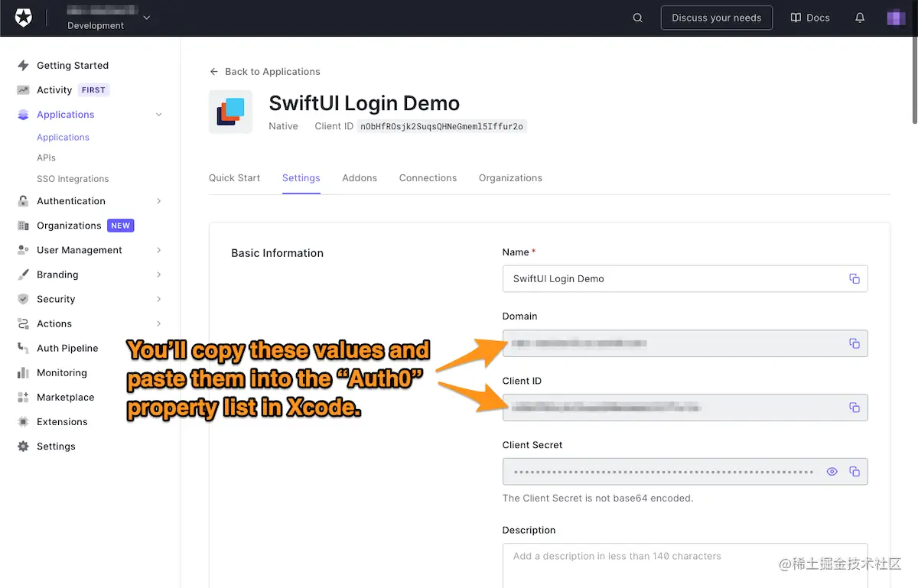This screenshot has height=588, width=918.
Task: Open Auth Pipeline in the sidebar
Action: tap(67, 348)
